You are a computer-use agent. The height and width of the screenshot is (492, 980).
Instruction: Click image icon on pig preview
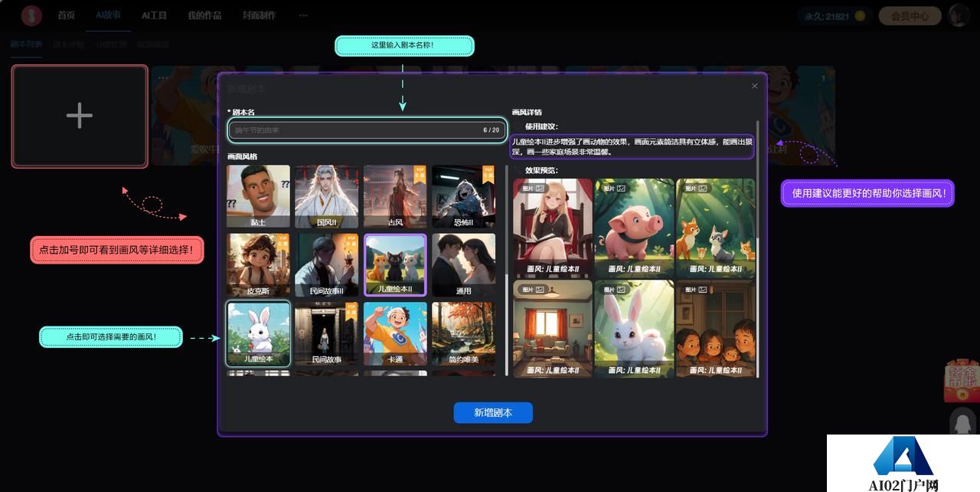pyautogui.click(x=621, y=189)
